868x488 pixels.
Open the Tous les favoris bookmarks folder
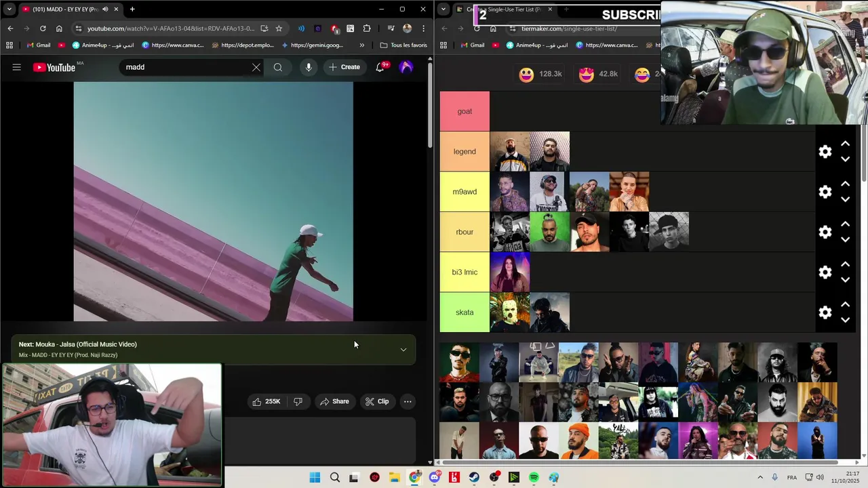tap(403, 45)
